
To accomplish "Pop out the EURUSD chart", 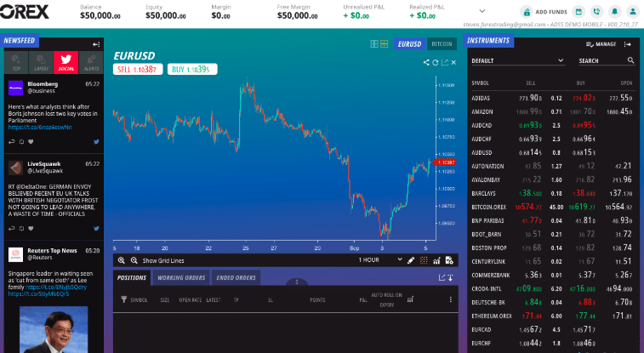I will [x=445, y=62].
